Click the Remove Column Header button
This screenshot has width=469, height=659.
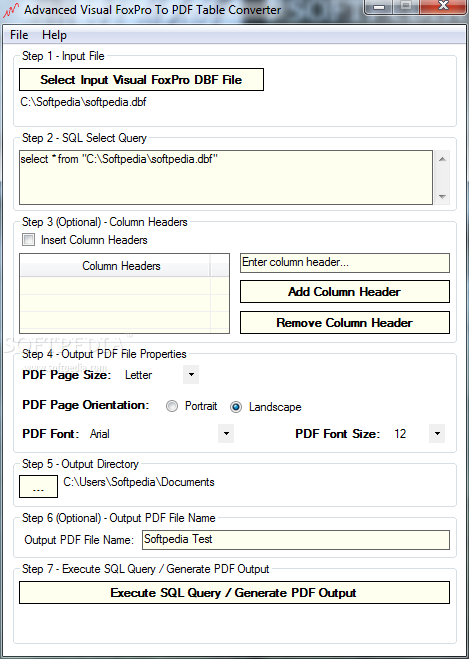[x=345, y=323]
